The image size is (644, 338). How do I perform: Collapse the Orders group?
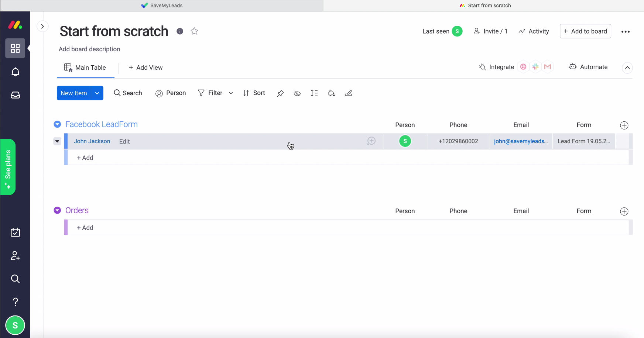(57, 210)
